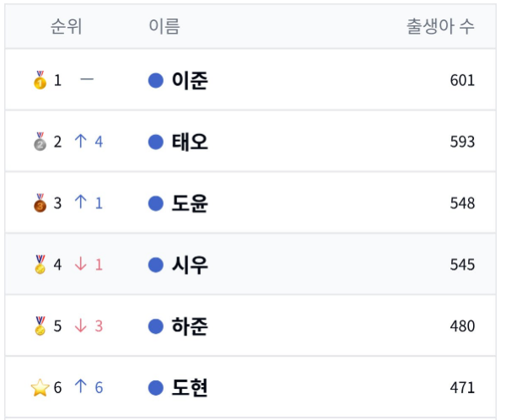
Task: Click the medal icon next to rank 4
Action: coord(40,265)
